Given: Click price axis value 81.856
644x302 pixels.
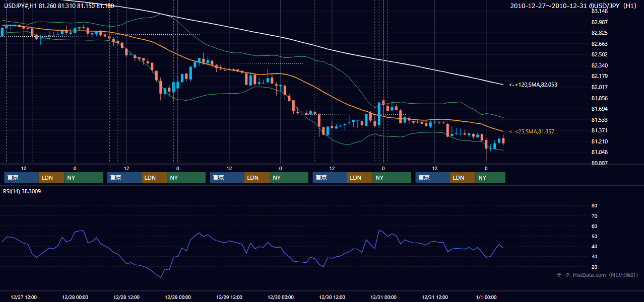Looking at the screenshot, I should pos(599,98).
